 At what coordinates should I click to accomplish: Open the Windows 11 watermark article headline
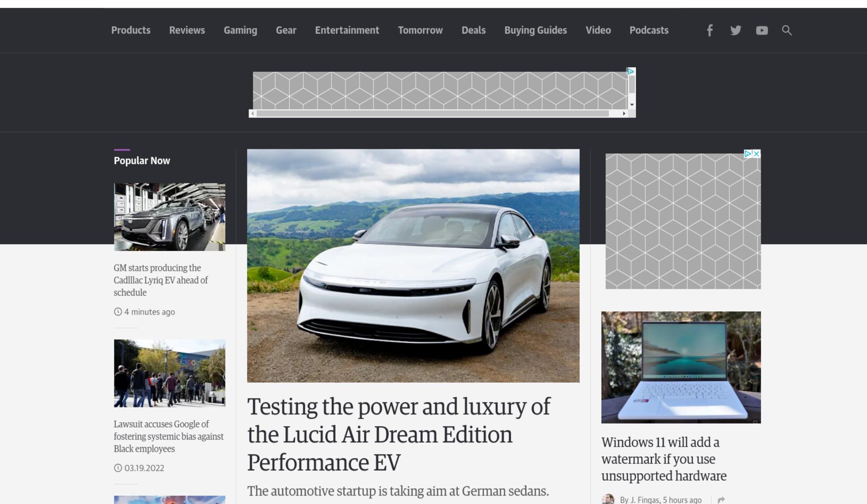[664, 459]
